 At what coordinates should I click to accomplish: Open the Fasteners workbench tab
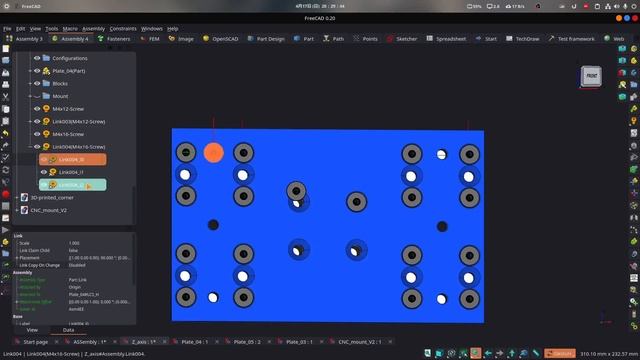point(114,39)
